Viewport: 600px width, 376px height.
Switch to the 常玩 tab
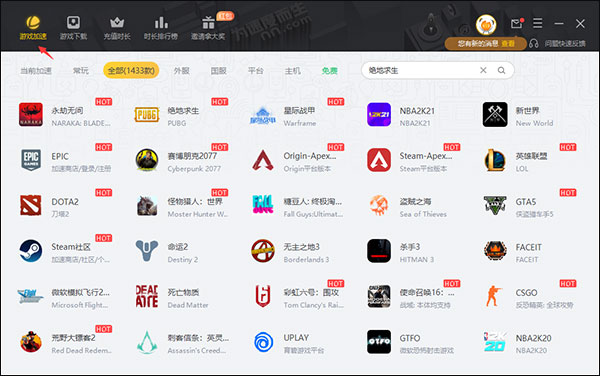click(x=81, y=71)
